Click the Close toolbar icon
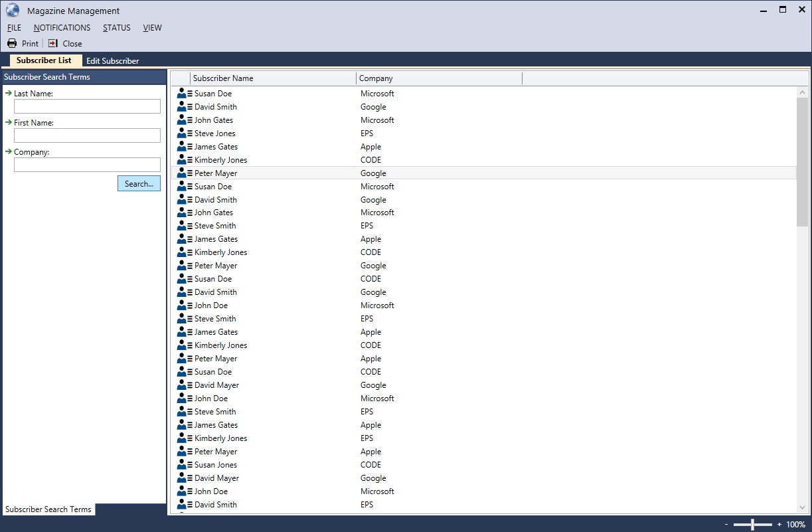812x532 pixels. point(53,43)
